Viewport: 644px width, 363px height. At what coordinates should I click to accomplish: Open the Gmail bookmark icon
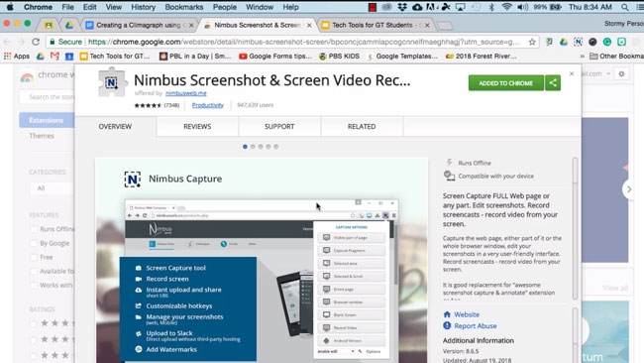tap(54, 56)
